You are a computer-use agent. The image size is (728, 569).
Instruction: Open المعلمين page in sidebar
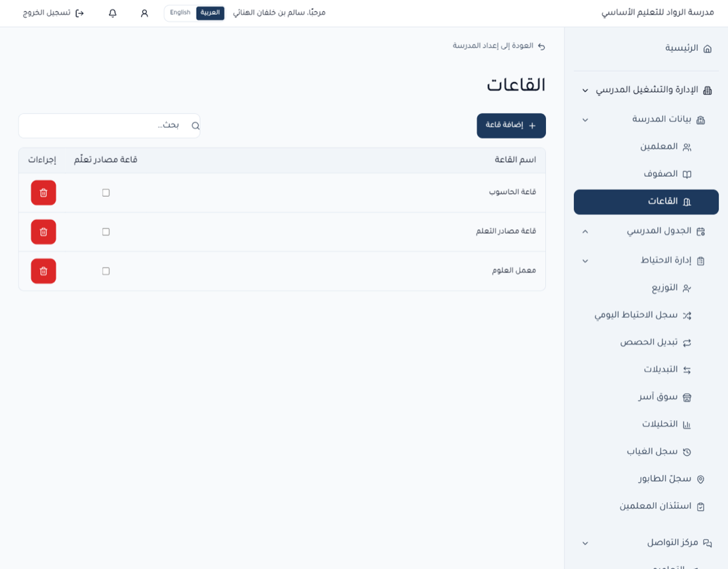[x=647, y=147]
